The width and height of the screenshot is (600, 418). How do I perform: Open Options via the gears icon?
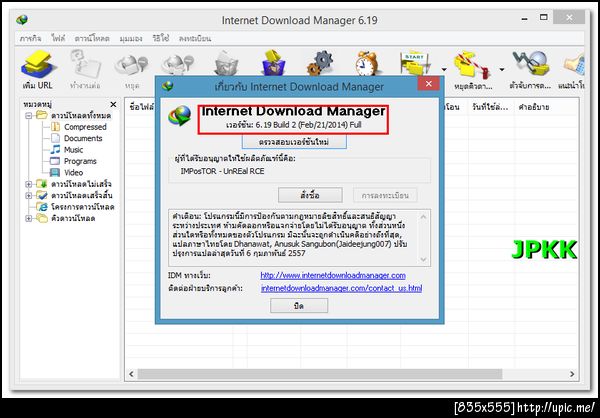(x=320, y=63)
